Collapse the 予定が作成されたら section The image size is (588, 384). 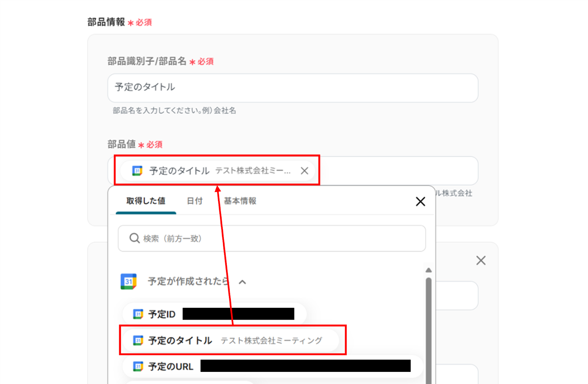[x=242, y=282]
